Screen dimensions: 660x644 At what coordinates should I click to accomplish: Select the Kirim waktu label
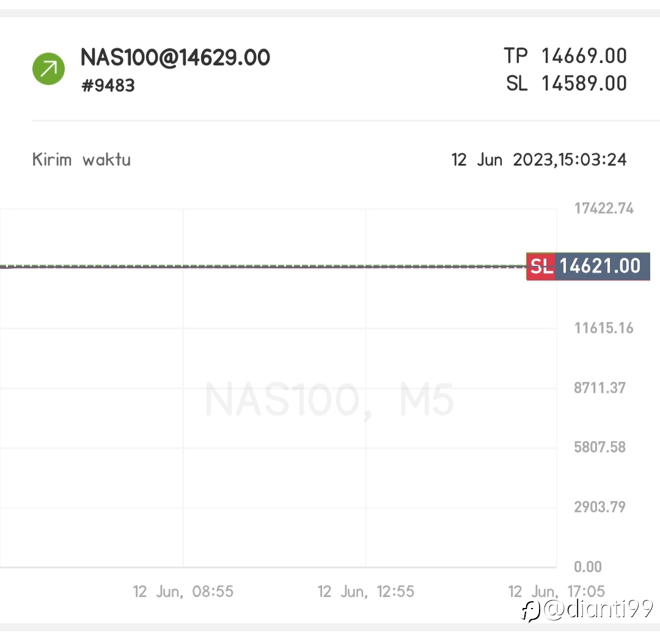point(81,160)
